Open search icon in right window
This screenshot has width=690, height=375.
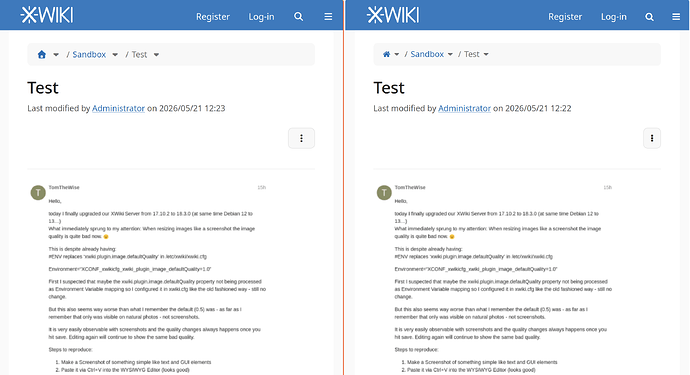[649, 17]
